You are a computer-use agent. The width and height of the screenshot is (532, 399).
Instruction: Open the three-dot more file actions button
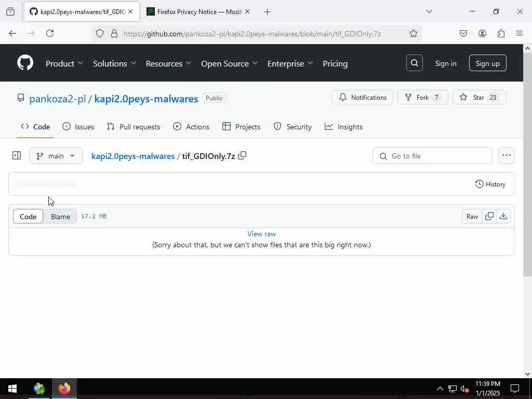click(506, 155)
